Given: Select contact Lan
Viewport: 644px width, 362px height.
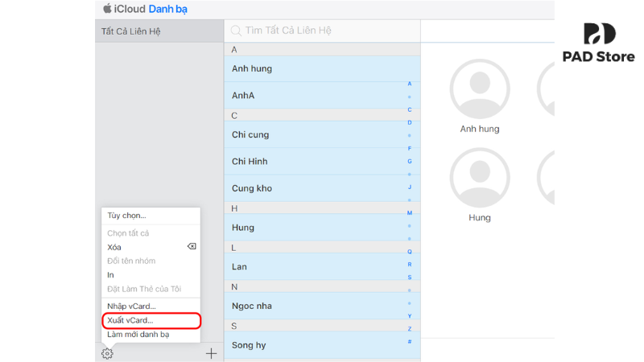Looking at the screenshot, I should pos(323,267).
